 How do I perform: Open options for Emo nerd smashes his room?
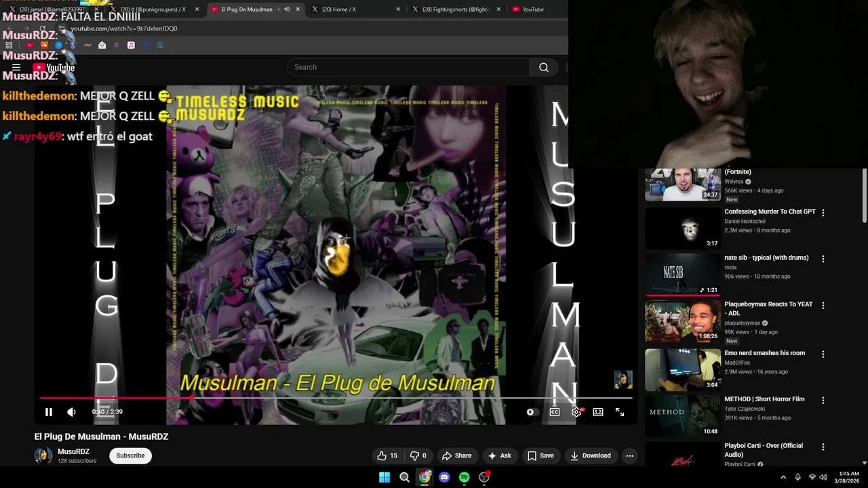click(823, 354)
